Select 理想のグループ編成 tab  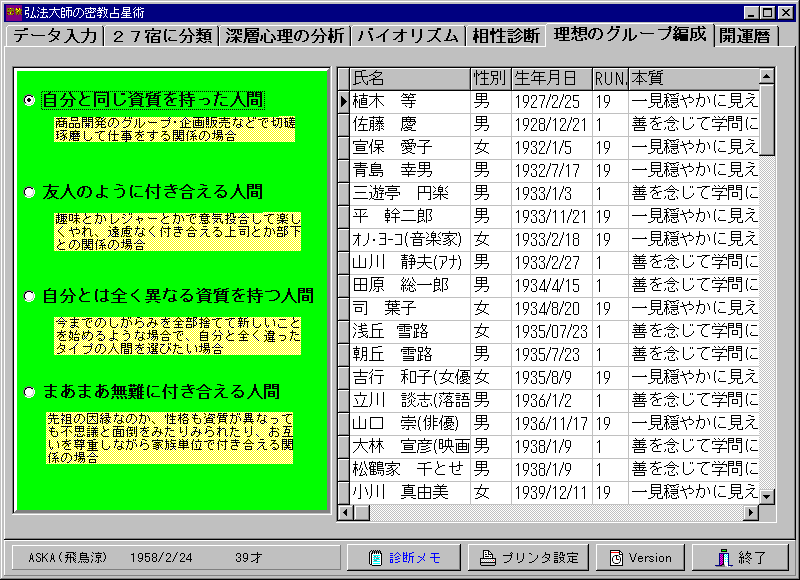point(630,34)
